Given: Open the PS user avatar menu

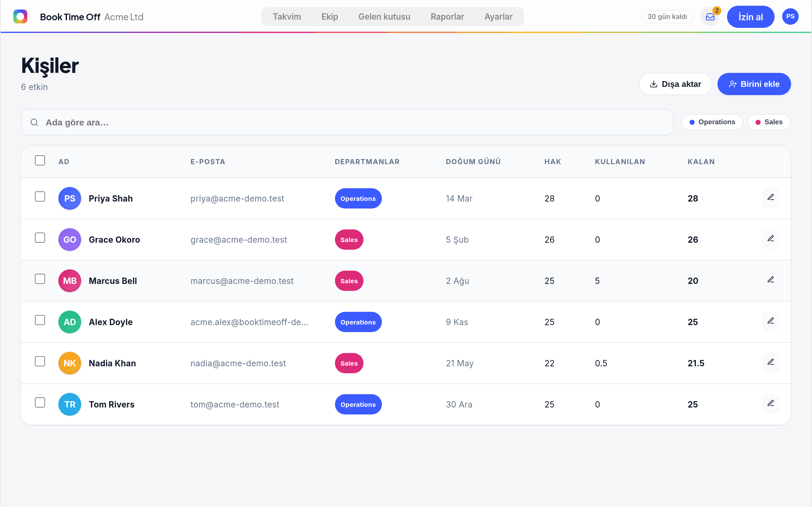Looking at the screenshot, I should click(790, 16).
